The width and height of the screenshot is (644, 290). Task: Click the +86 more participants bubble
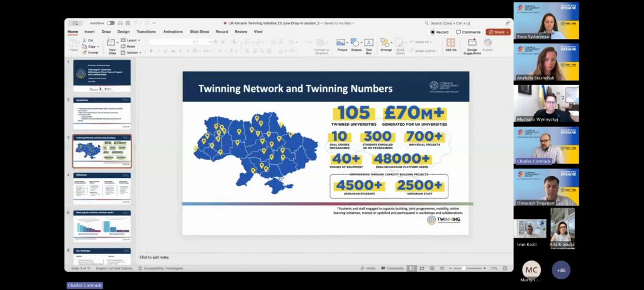pos(561,270)
